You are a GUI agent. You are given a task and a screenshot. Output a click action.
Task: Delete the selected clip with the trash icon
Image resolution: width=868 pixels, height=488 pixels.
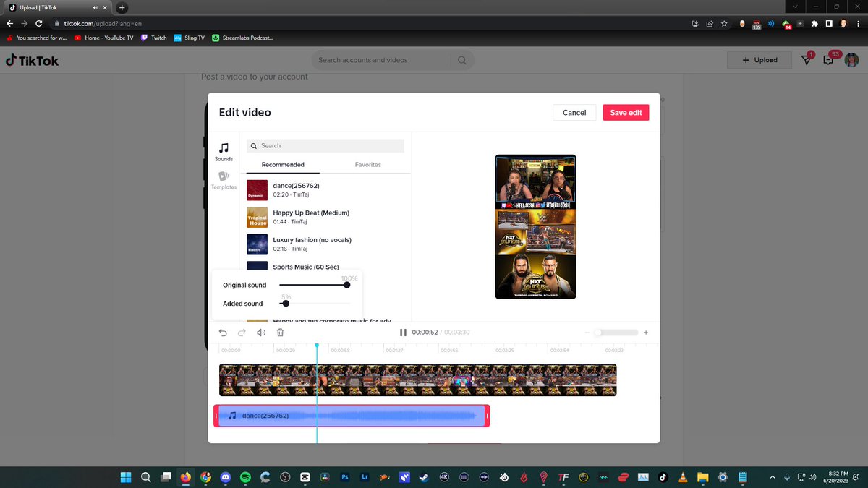pyautogui.click(x=280, y=332)
